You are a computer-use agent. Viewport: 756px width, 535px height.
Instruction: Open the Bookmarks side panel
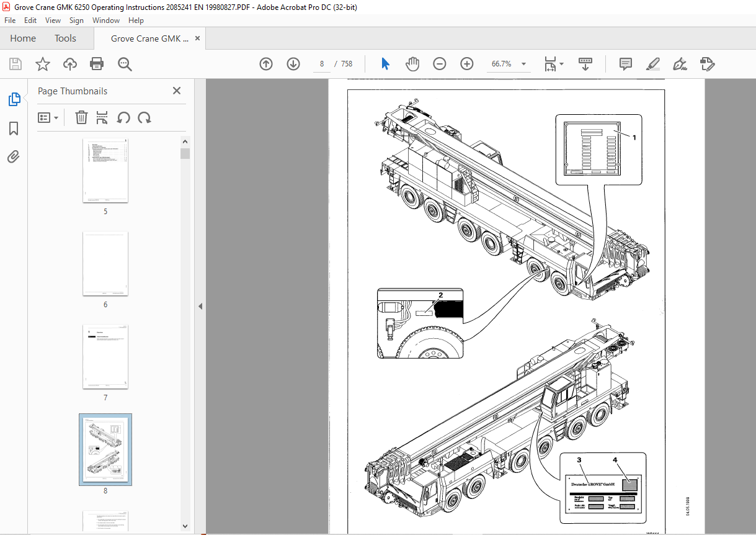point(14,128)
